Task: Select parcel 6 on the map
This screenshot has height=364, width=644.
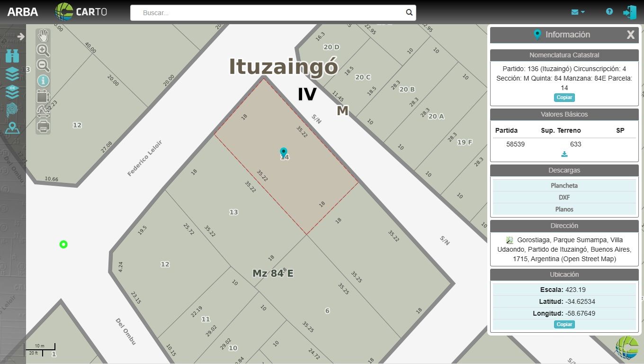Action: pyautogui.click(x=327, y=311)
